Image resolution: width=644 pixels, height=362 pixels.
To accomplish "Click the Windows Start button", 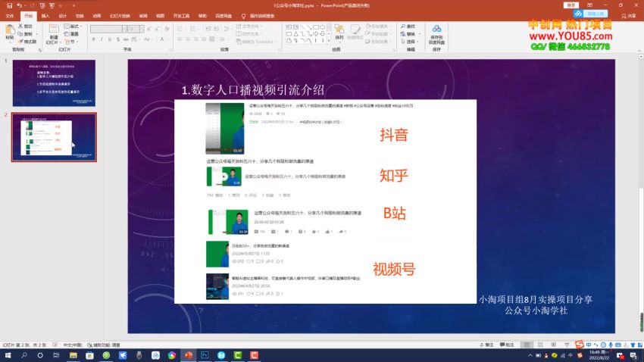I will tap(8, 355).
